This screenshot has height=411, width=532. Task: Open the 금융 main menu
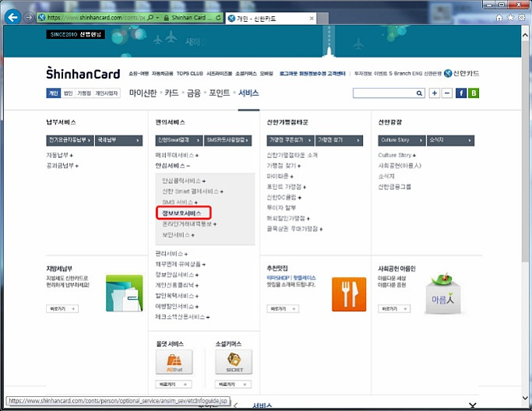(x=194, y=93)
